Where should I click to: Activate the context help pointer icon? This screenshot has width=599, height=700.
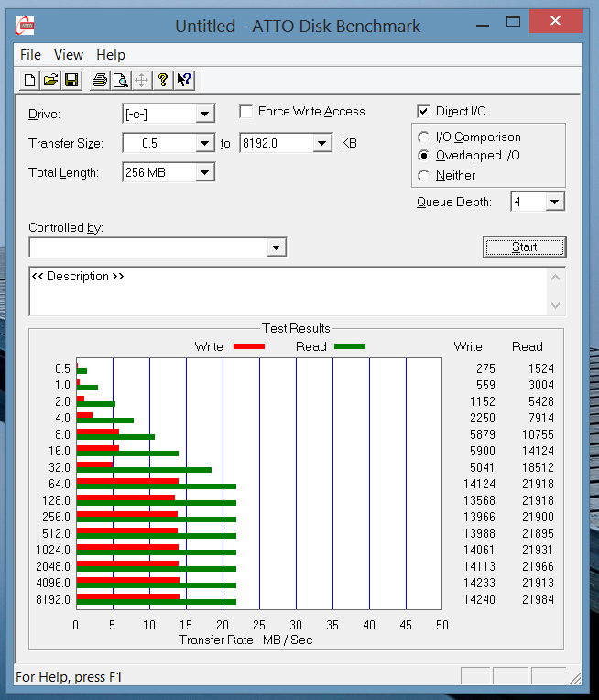coord(184,81)
